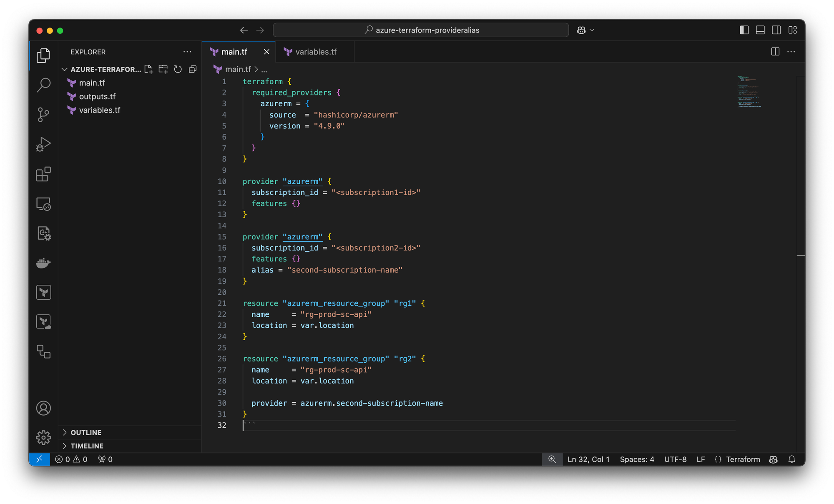Click "hashicorp/azurerm" source string

pos(356,115)
